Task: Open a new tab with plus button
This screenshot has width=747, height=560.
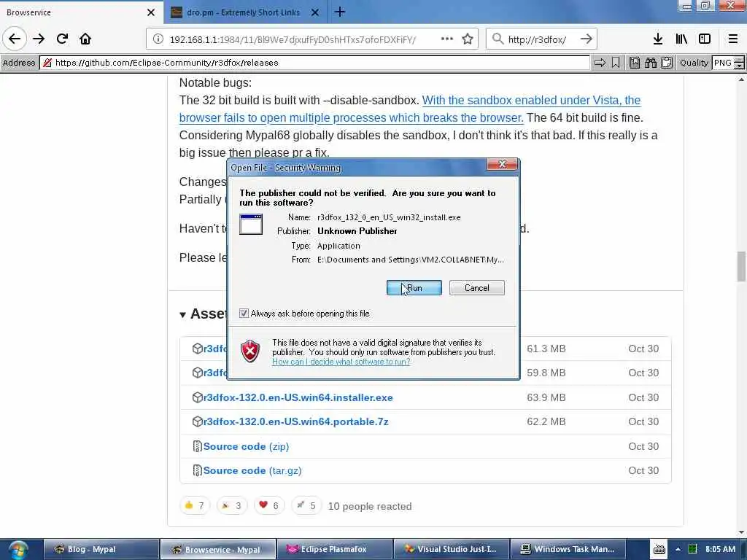Action: tap(340, 12)
